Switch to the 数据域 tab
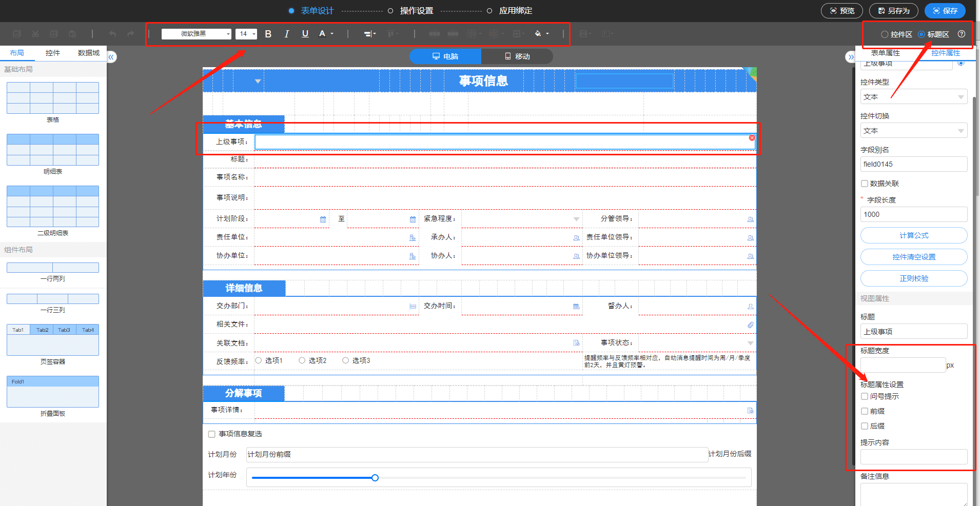The image size is (980, 506). pyautogui.click(x=89, y=53)
